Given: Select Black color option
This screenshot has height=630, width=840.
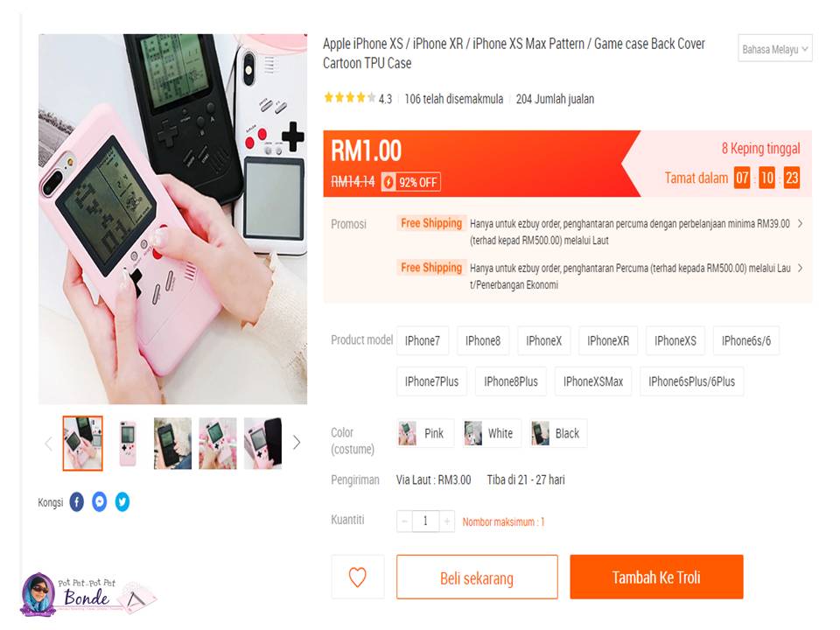Looking at the screenshot, I should pyautogui.click(x=558, y=433).
